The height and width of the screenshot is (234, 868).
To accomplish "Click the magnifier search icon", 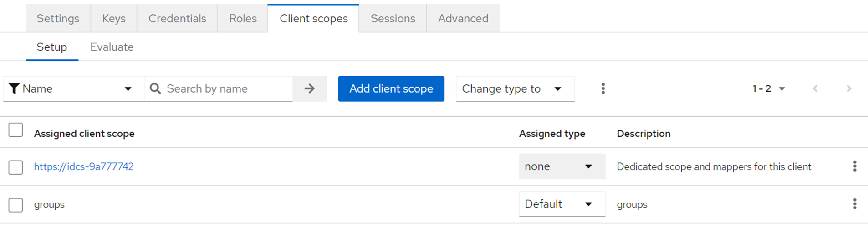I will [x=155, y=88].
